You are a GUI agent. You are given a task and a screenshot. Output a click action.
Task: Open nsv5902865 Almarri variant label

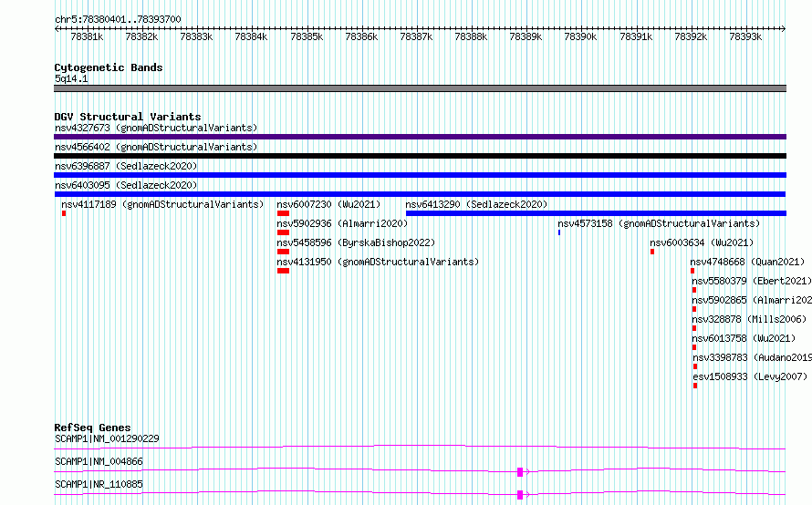click(x=752, y=300)
